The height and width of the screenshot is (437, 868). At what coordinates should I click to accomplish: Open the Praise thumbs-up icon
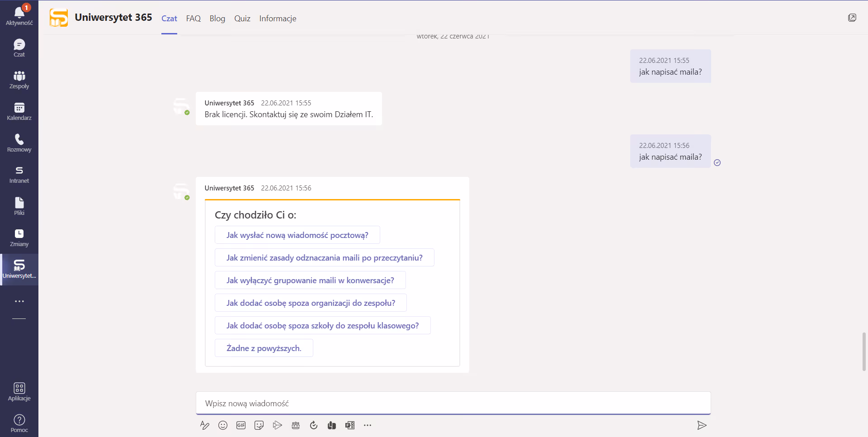coord(332,425)
